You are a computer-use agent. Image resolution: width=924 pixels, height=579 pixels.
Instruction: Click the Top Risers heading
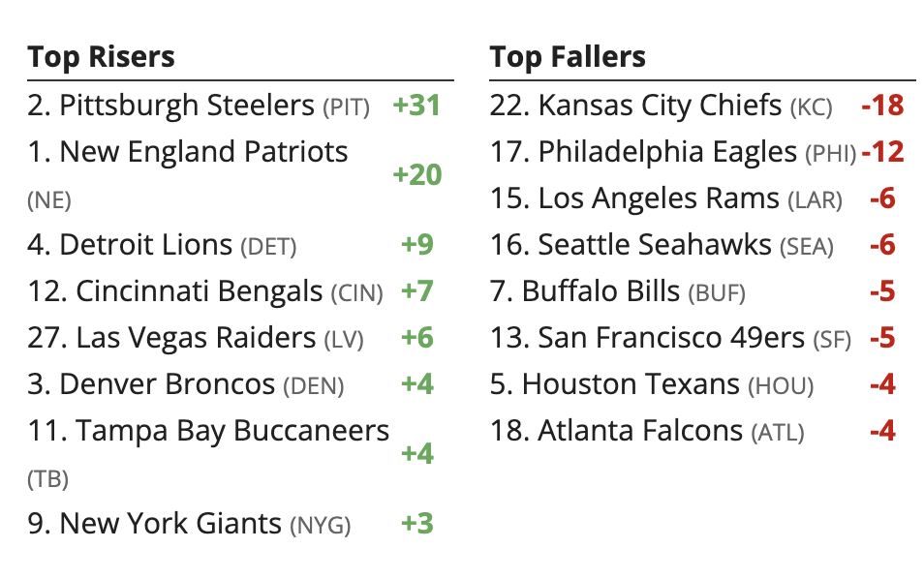102,57
